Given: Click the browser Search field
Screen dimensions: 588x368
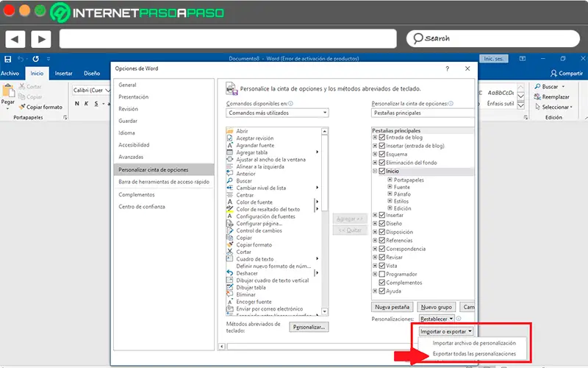Looking at the screenshot, I should coord(492,39).
